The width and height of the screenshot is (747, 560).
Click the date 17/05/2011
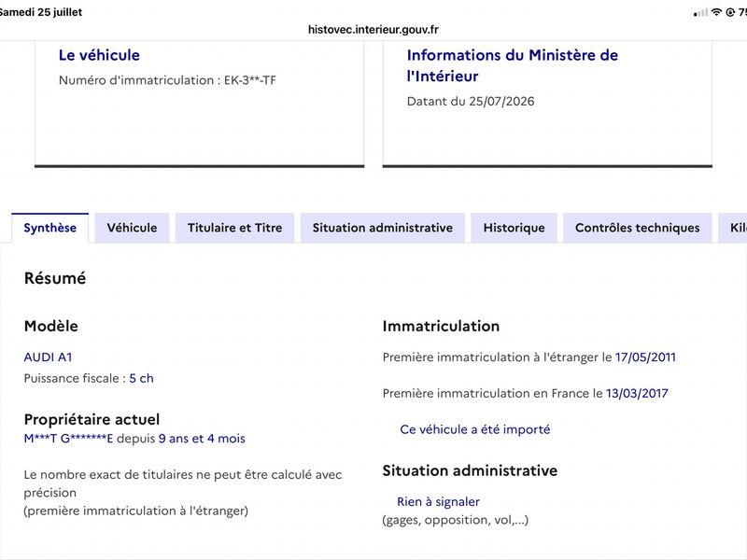click(645, 357)
